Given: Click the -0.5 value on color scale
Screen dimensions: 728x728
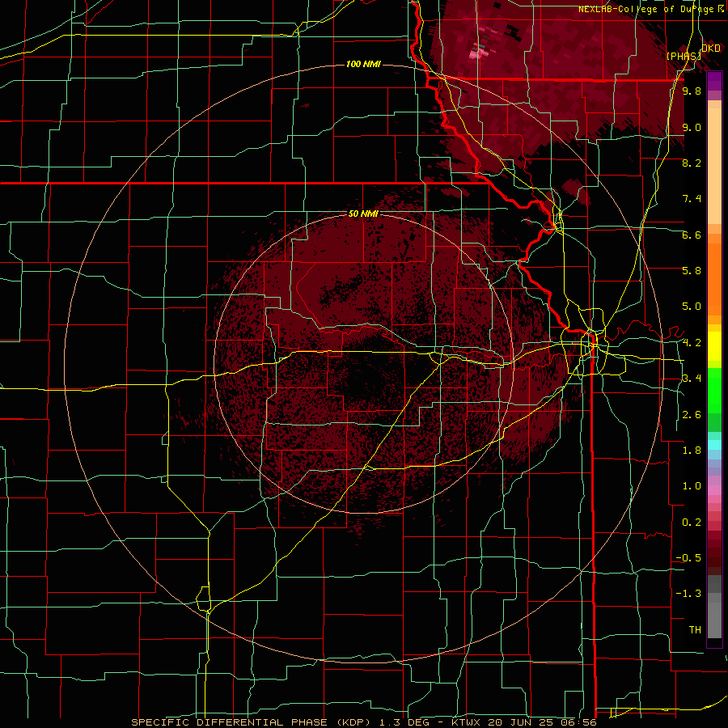Looking at the screenshot, I should (689, 558).
